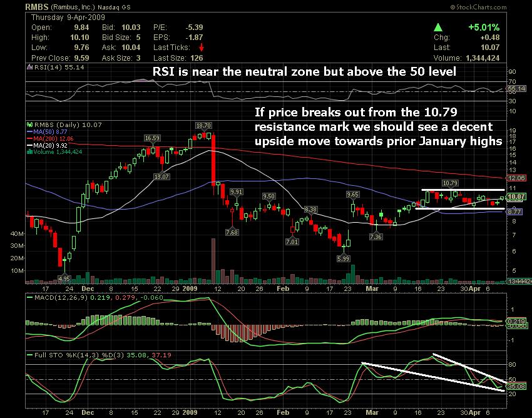Click the 9.65 price label
Screen dimensions: 532x418
(x=352, y=195)
